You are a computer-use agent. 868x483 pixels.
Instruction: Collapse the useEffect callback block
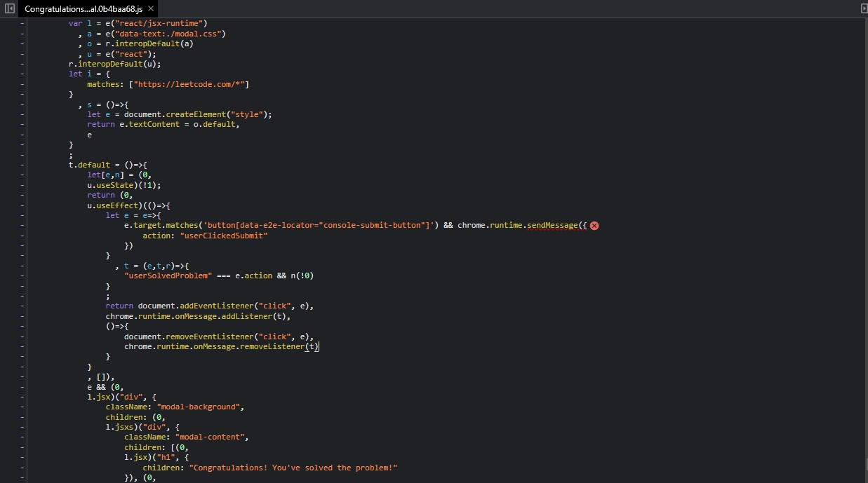[22, 205]
